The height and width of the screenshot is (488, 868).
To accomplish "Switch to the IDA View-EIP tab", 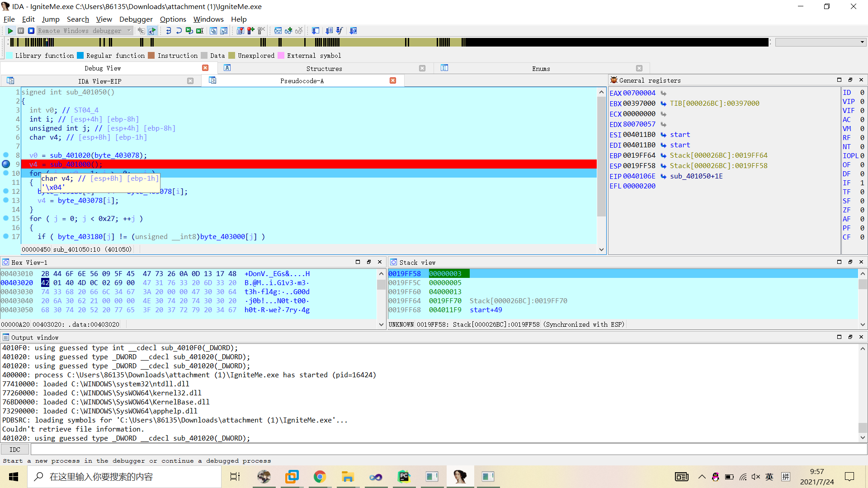I will 99,81.
